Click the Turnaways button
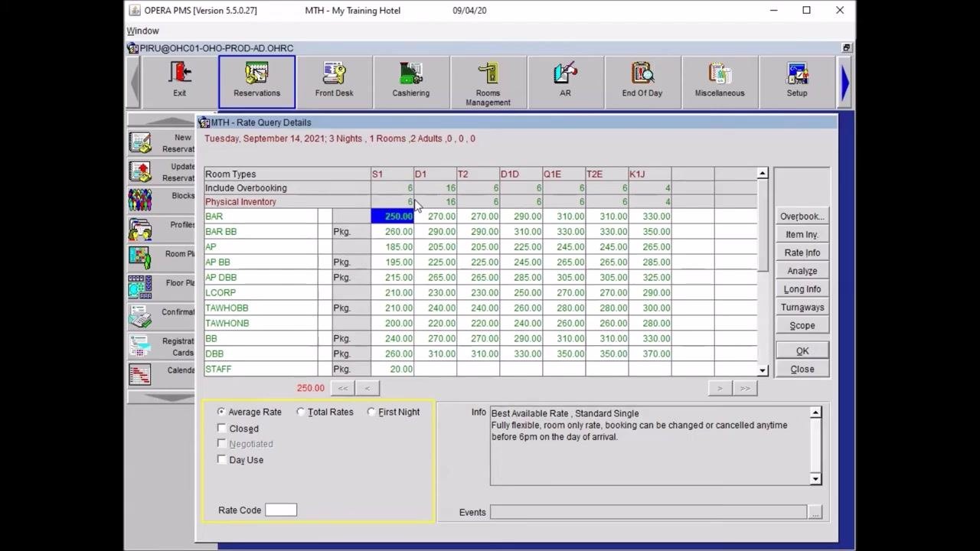The height and width of the screenshot is (551, 980). click(802, 308)
